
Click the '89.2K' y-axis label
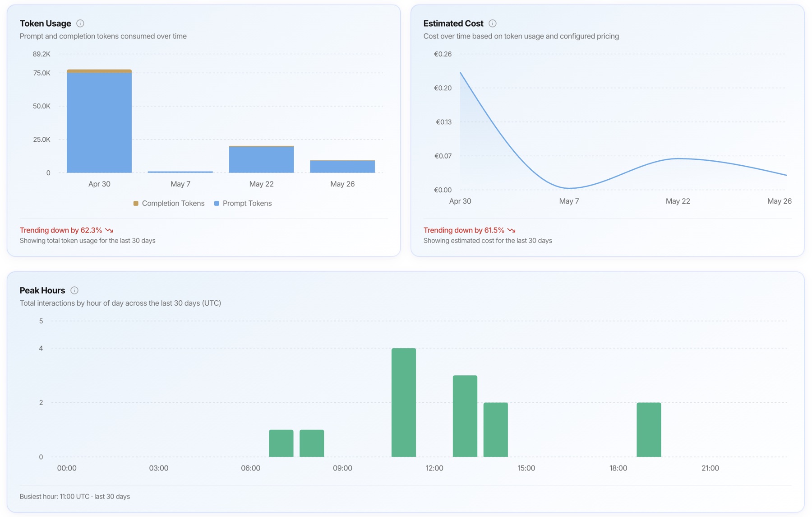click(x=42, y=54)
